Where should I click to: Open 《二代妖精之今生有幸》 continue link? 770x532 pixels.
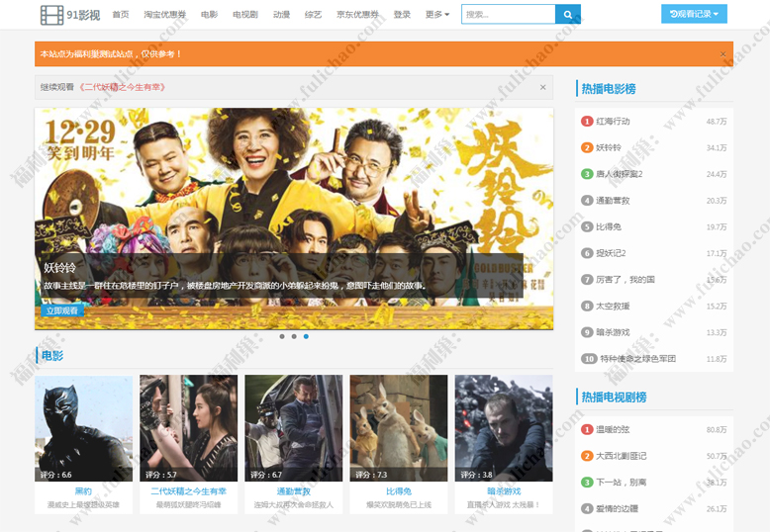(x=122, y=87)
